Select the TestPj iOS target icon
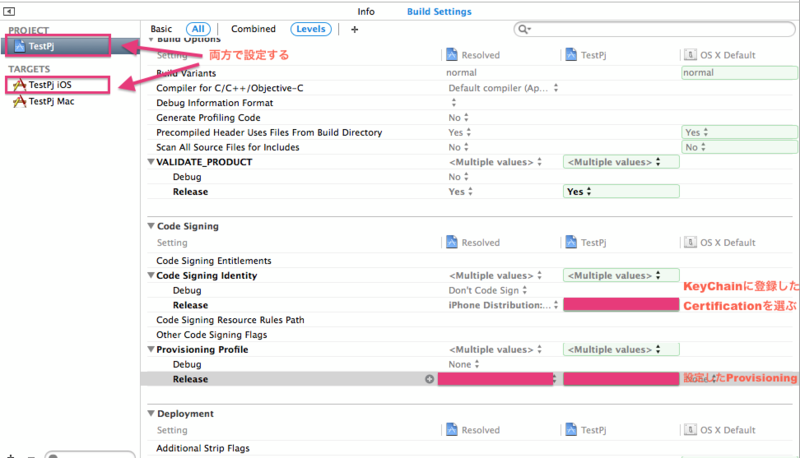The width and height of the screenshot is (800, 458). point(19,85)
